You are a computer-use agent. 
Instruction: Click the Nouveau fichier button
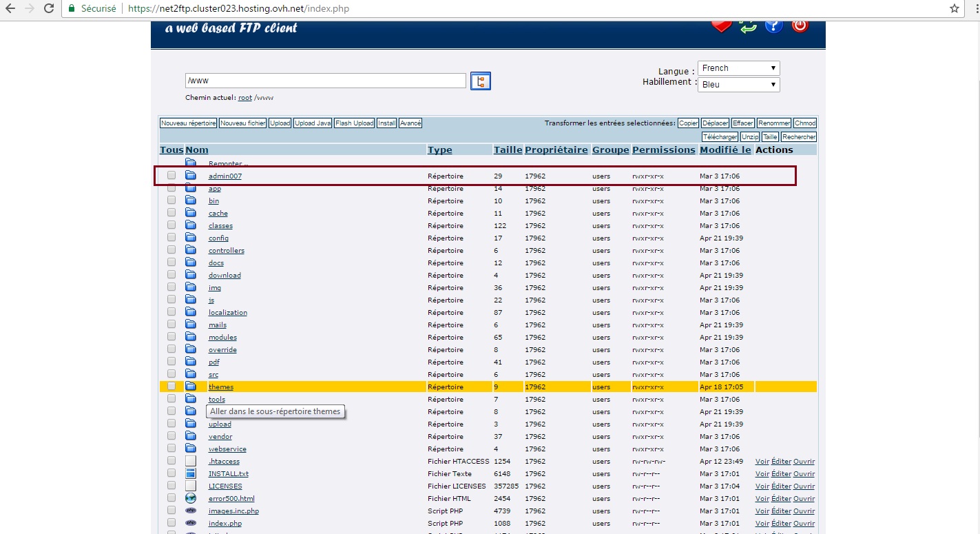243,123
